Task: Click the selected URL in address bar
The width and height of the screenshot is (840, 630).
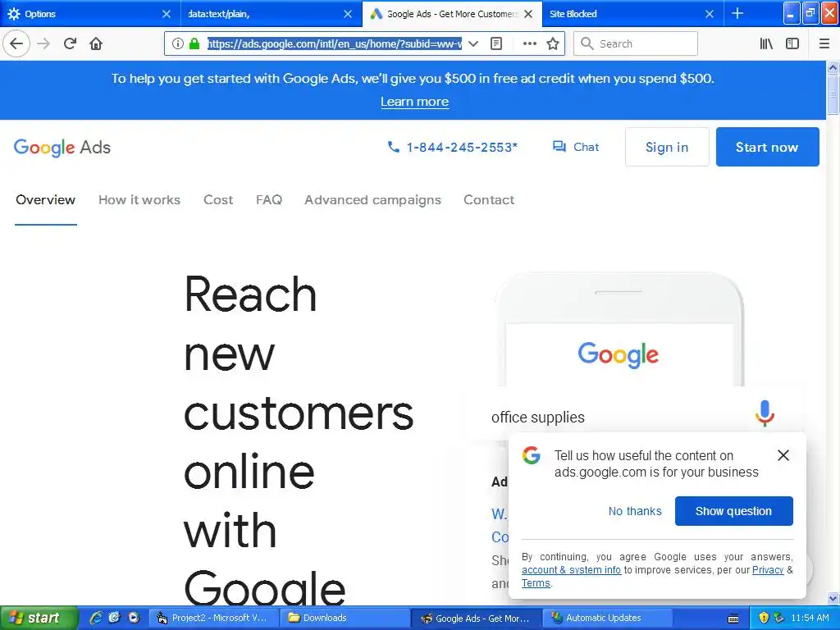Action: pyautogui.click(x=335, y=43)
